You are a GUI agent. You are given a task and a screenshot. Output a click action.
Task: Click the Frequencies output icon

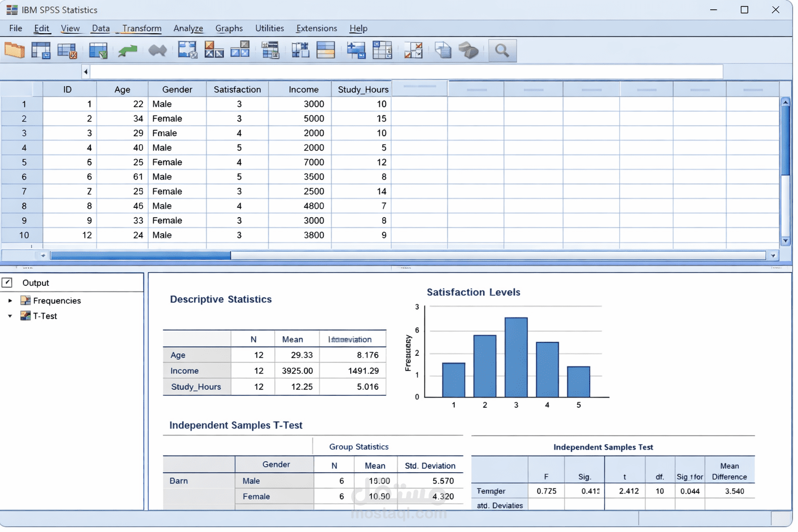[25, 300]
